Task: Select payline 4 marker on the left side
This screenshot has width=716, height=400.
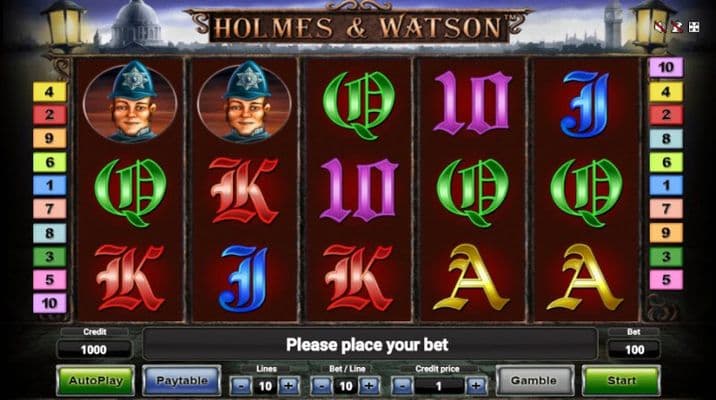Action: tap(49, 92)
